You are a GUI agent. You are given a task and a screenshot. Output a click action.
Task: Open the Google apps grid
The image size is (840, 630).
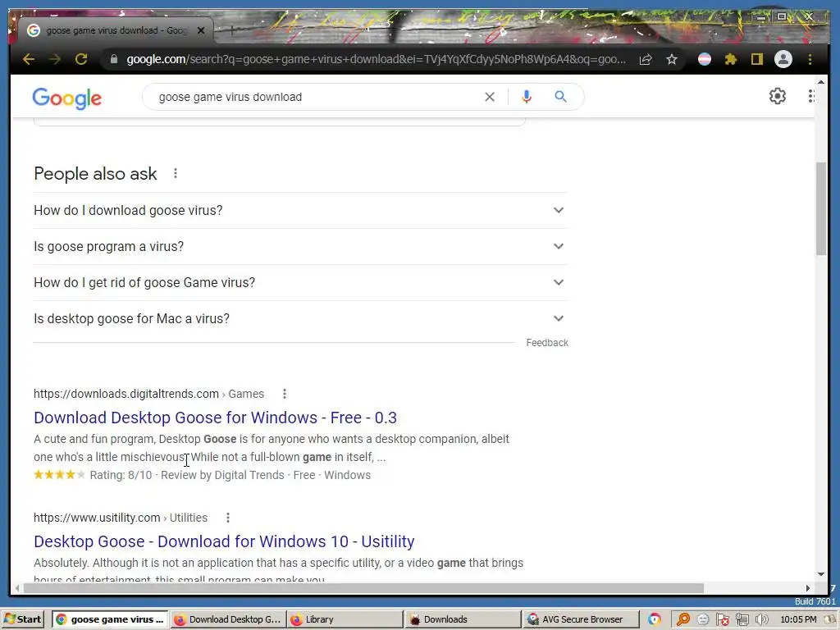coord(810,96)
